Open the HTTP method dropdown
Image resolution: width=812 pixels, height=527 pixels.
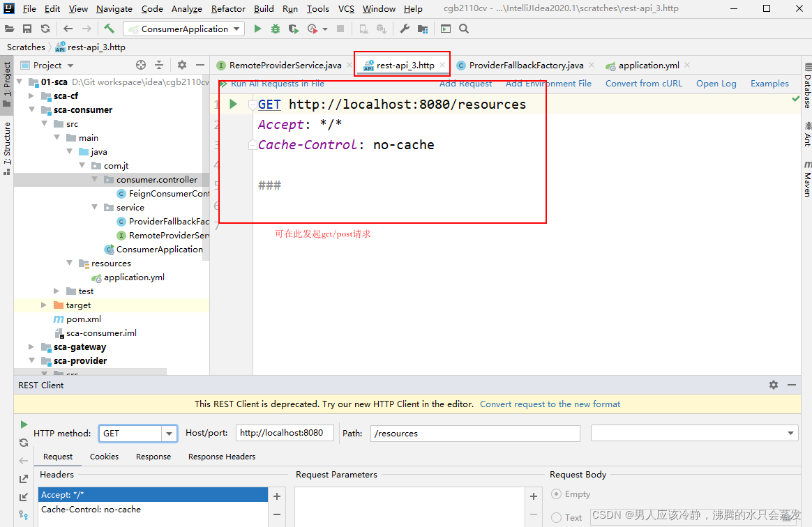(x=169, y=434)
